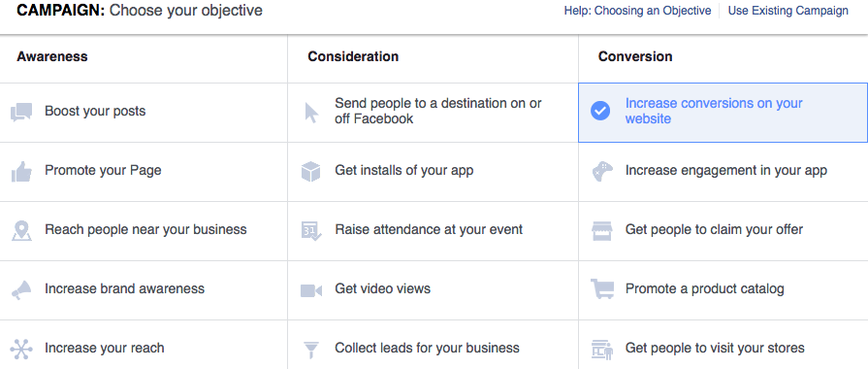The width and height of the screenshot is (868, 369).
Task: Click the calendar icon for event attendance
Action: [x=311, y=230]
